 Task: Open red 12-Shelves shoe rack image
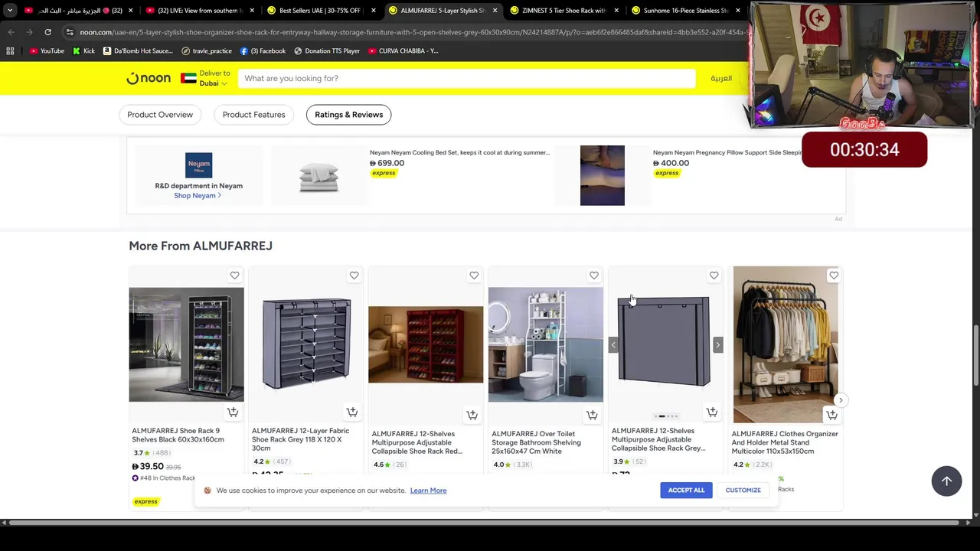click(x=426, y=344)
